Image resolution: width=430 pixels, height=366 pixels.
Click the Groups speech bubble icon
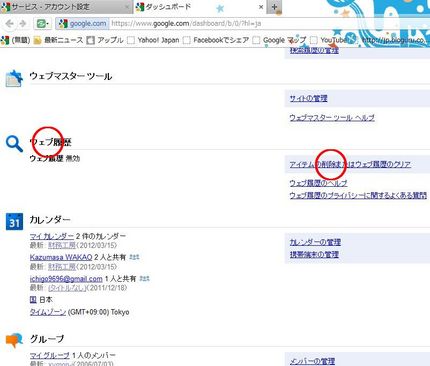(x=14, y=340)
